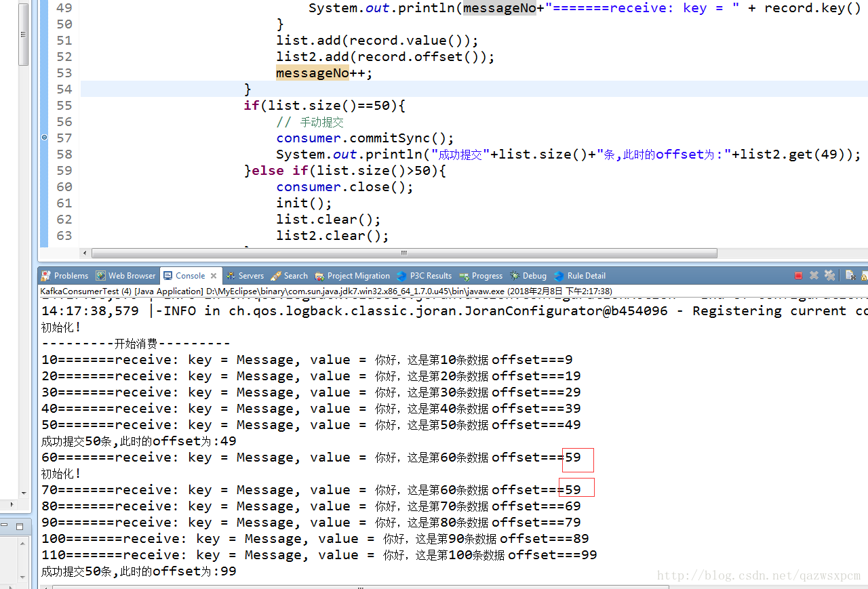Switch to the Servers tab
Viewport: 868px width, 589px height.
pyautogui.click(x=245, y=276)
